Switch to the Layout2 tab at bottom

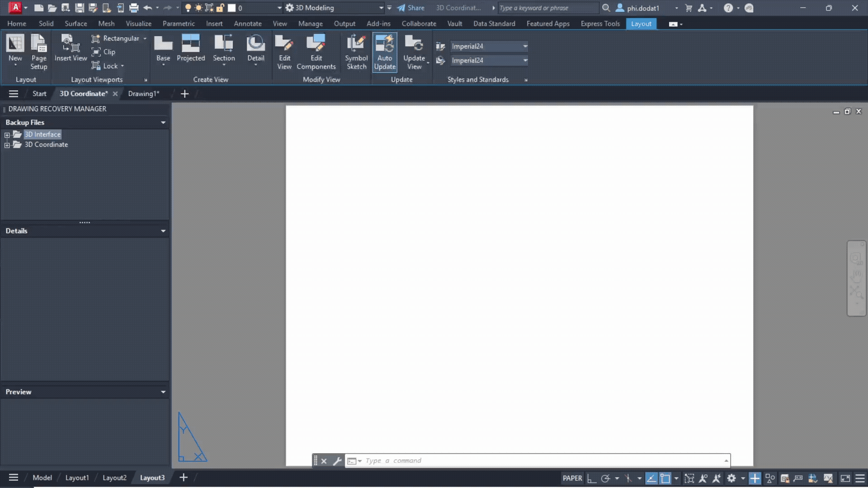114,478
